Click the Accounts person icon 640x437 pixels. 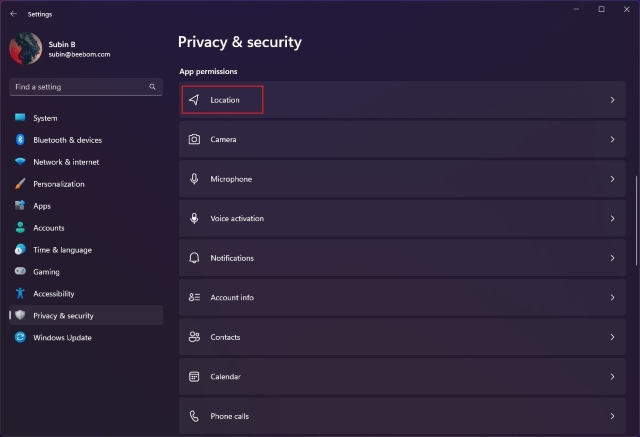pyautogui.click(x=20, y=227)
